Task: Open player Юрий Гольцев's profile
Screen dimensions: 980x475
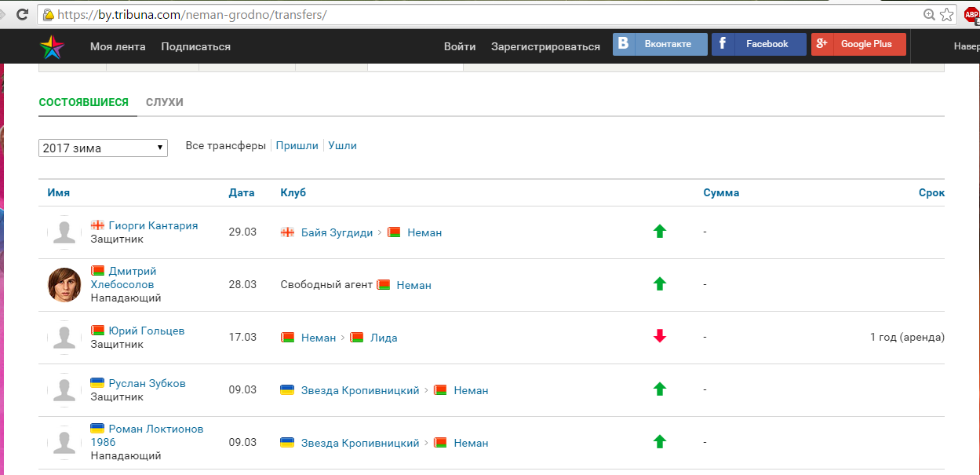Action: pos(147,331)
